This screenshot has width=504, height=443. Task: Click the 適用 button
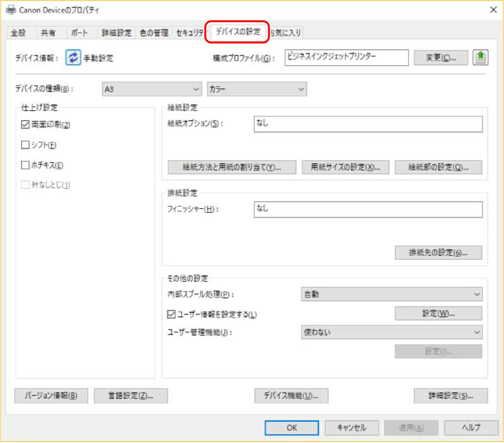tap(411, 428)
